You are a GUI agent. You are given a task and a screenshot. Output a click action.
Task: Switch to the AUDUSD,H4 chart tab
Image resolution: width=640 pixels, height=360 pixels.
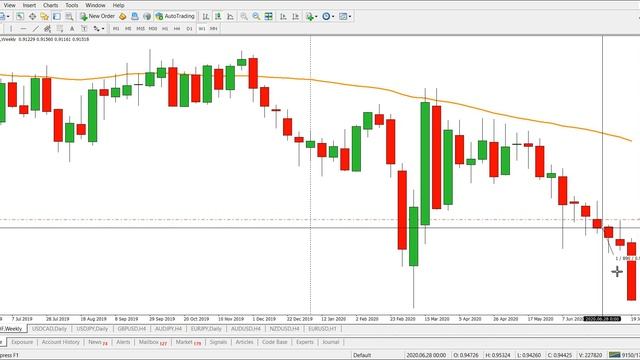pos(246,329)
